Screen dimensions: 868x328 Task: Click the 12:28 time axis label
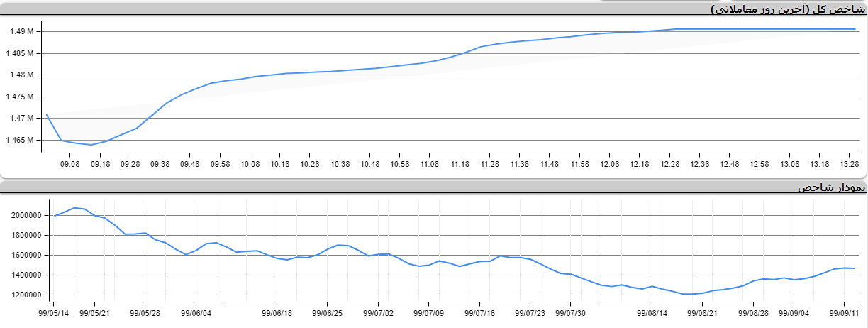click(x=669, y=164)
